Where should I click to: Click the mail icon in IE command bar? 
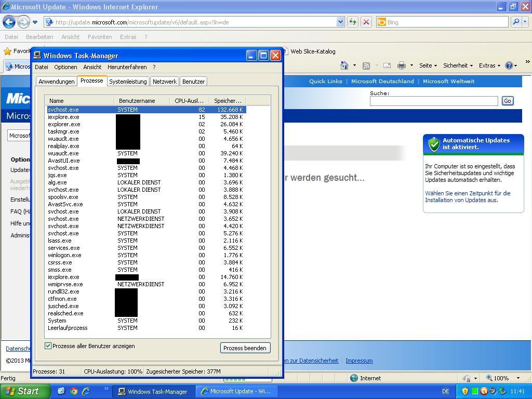[387, 65]
